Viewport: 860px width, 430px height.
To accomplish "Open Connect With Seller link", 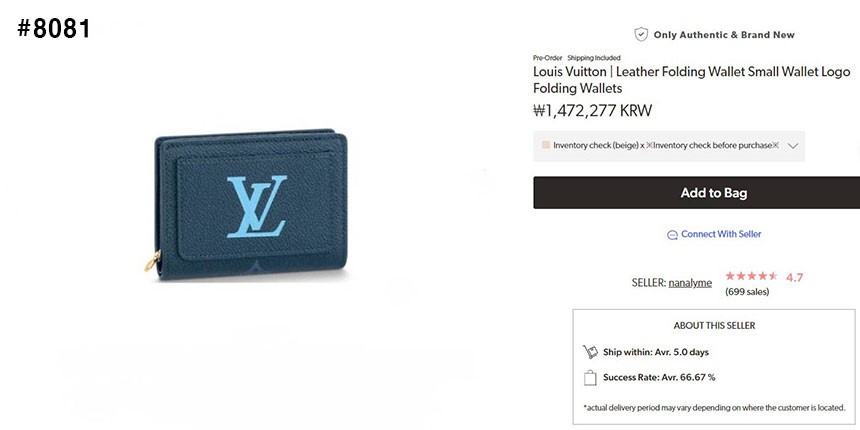I will (721, 234).
